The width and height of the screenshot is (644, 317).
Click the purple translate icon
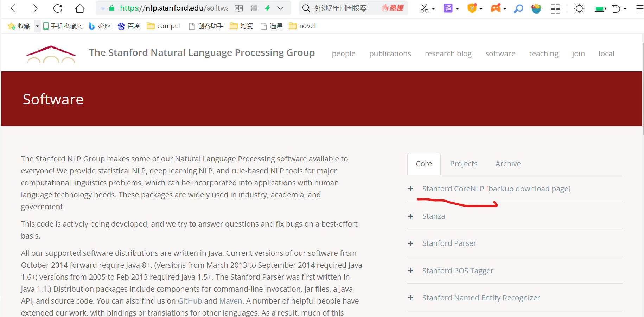(448, 8)
